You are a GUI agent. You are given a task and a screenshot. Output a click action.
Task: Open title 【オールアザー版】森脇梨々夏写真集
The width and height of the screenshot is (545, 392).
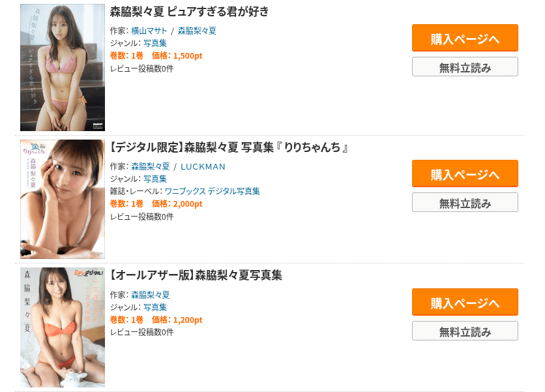click(196, 275)
